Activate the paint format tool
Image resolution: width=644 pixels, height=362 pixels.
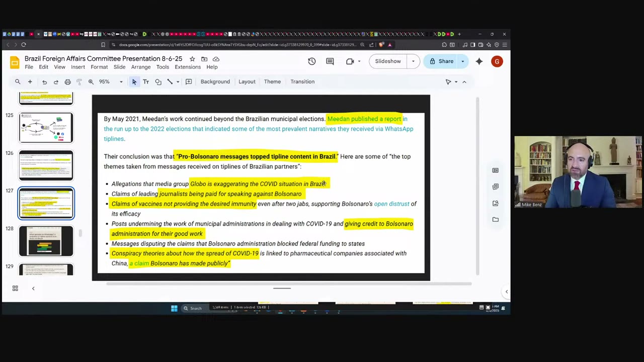(x=79, y=82)
